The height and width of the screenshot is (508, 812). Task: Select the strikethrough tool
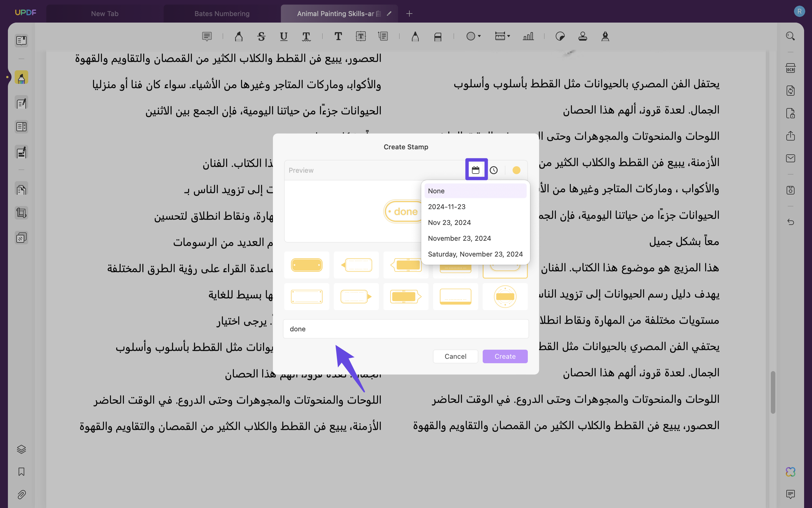coord(261,36)
